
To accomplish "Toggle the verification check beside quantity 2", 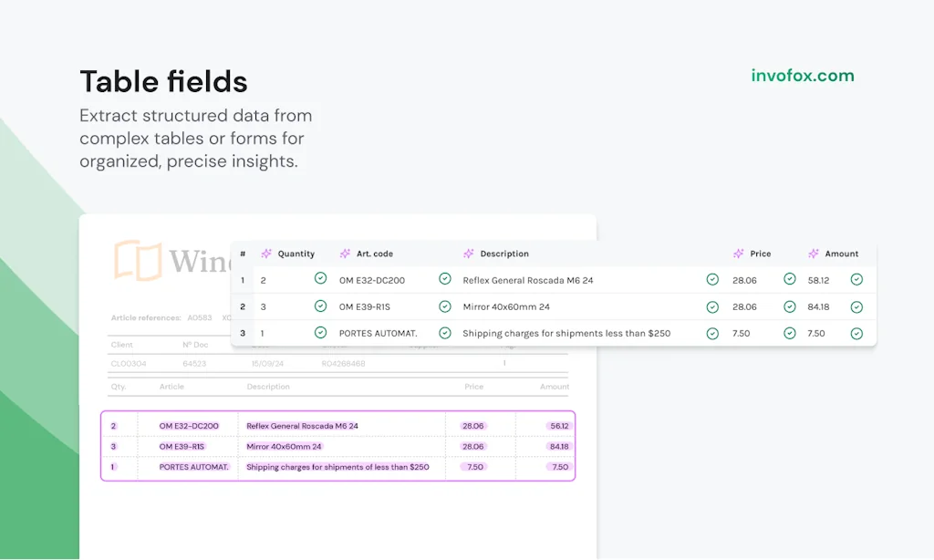I will (320, 279).
